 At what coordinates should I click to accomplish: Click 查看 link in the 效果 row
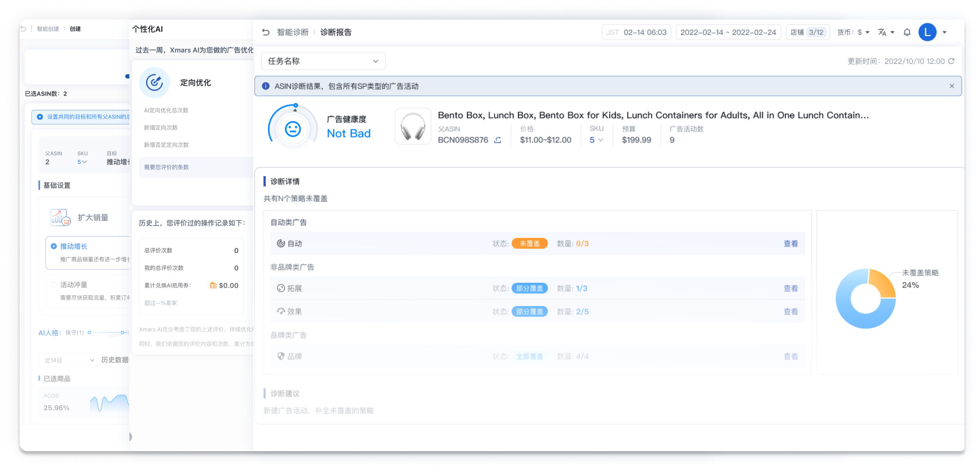pos(791,312)
